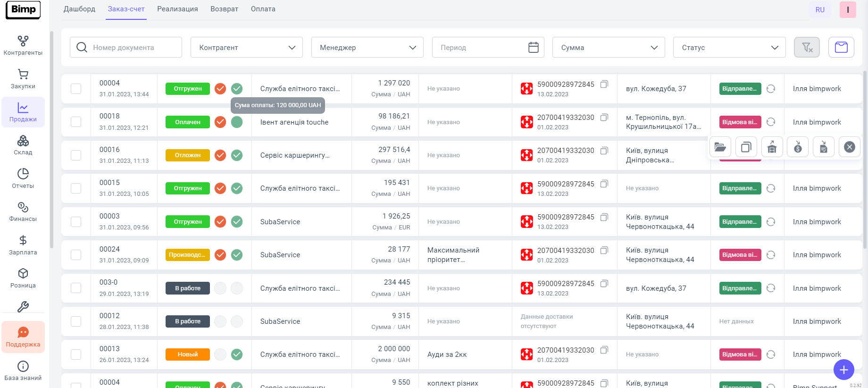
Task: Click the clear filters funnel icon
Action: [x=807, y=47]
